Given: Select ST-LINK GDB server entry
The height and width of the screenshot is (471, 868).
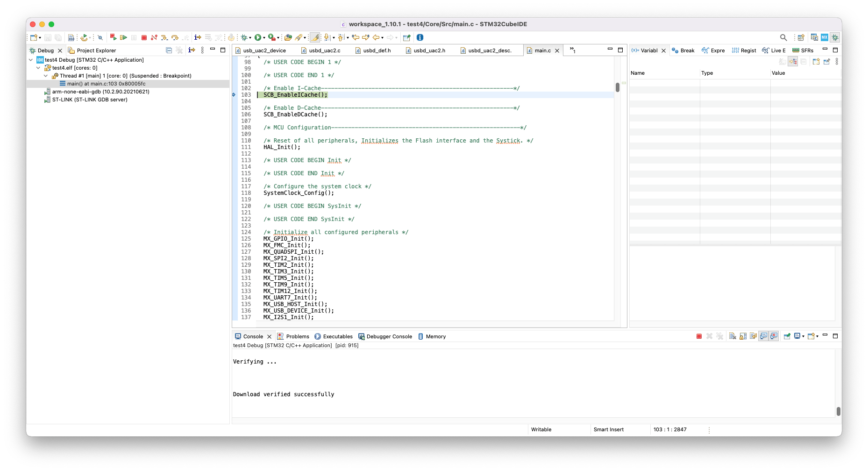Looking at the screenshot, I should coord(89,100).
